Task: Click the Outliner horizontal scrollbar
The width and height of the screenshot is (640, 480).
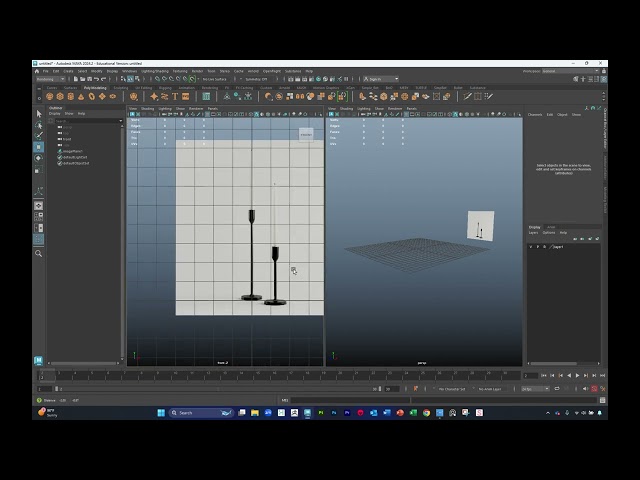Action: coord(84,363)
